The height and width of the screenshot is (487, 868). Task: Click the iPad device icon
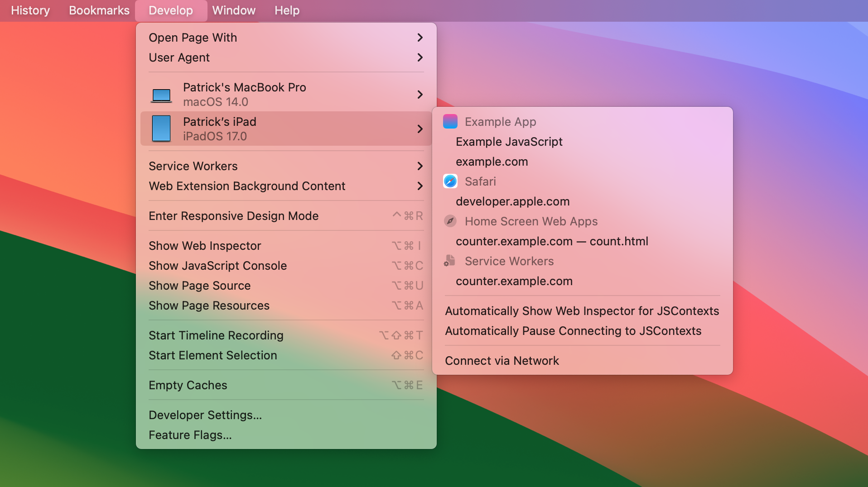click(x=161, y=129)
